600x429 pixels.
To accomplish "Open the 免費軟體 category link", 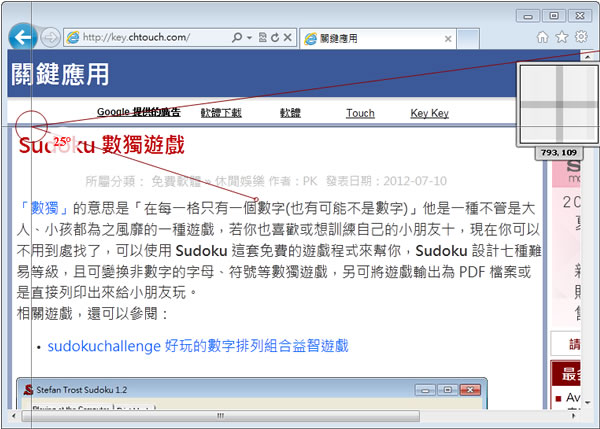I will coord(176,181).
